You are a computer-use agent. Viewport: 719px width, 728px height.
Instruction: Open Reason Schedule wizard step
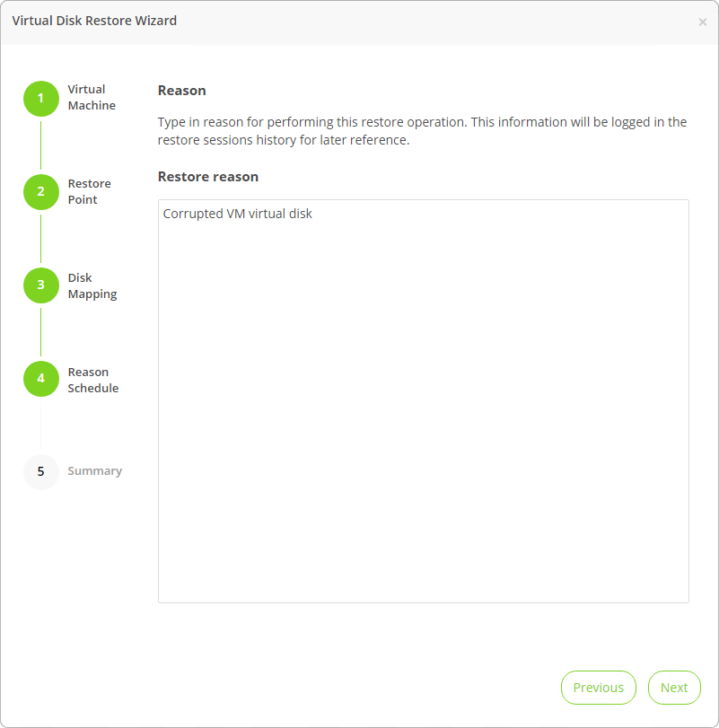pyautogui.click(x=92, y=380)
